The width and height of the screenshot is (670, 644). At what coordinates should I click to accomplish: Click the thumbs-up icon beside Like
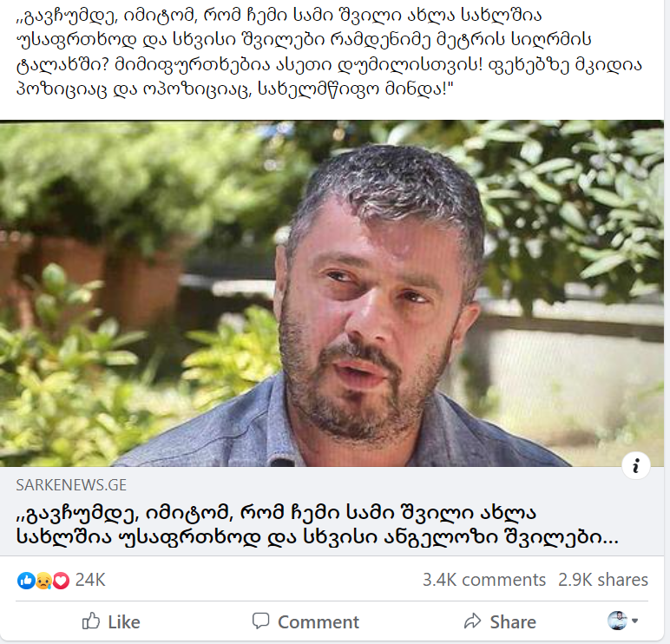tap(90, 621)
